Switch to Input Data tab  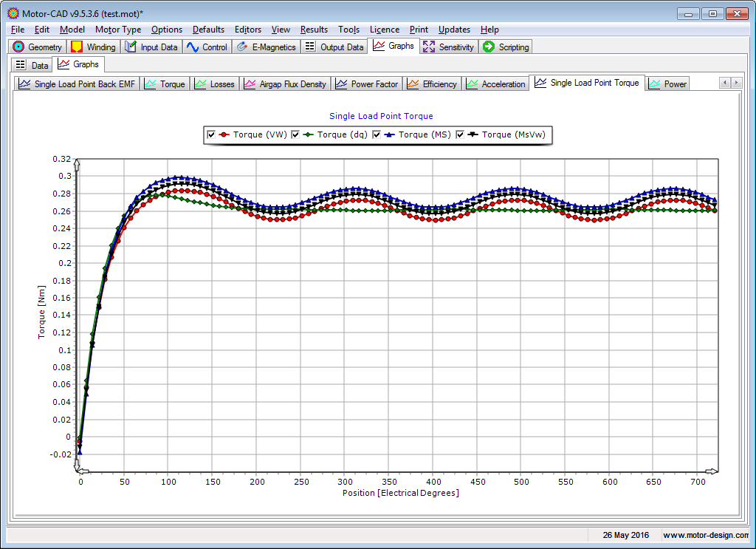pyautogui.click(x=151, y=47)
